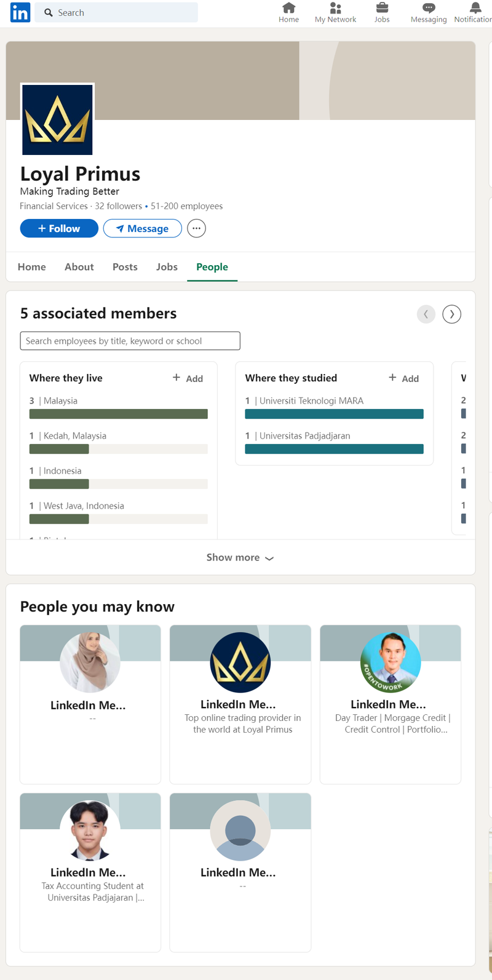Viewport: 492px width, 980px height.
Task: Click the '5 associated members' heading
Action: coord(98,313)
